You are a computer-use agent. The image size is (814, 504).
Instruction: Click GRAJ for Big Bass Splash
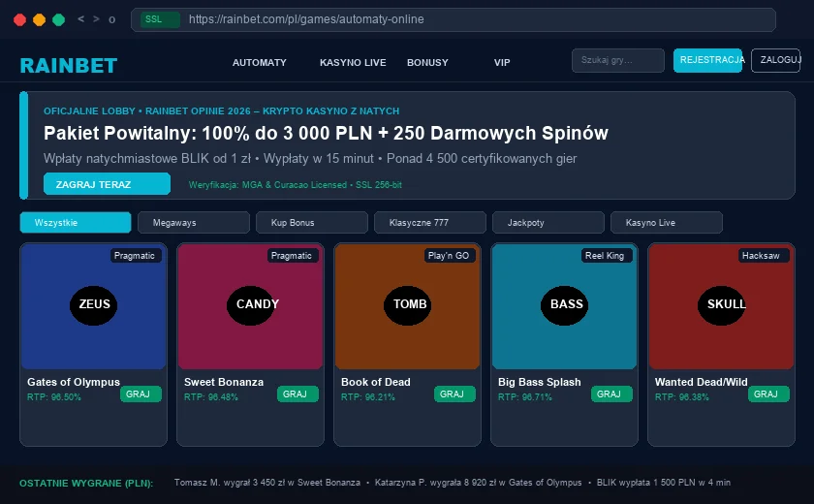tap(611, 394)
